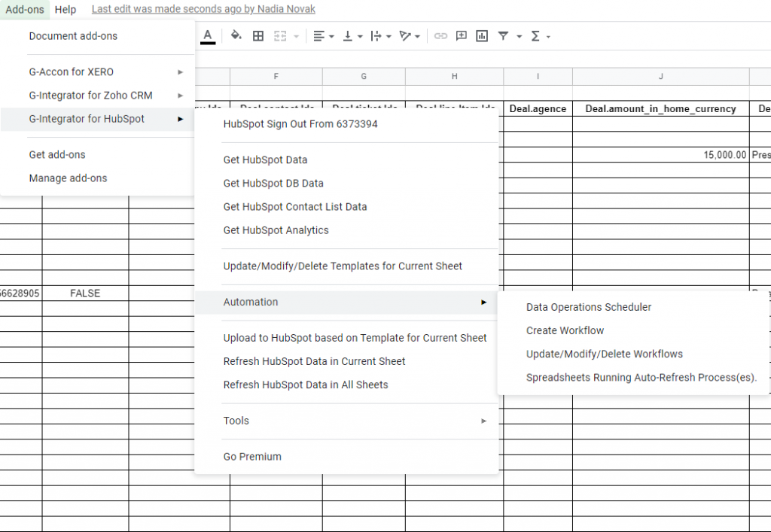The height and width of the screenshot is (532, 771).
Task: Open the fill color bucket tool
Action: 236,36
